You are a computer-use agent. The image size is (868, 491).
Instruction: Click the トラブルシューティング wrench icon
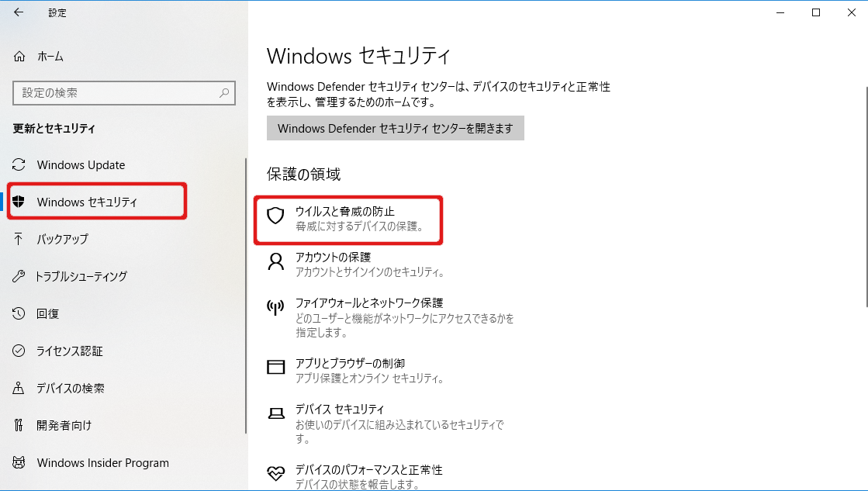pyautogui.click(x=19, y=276)
